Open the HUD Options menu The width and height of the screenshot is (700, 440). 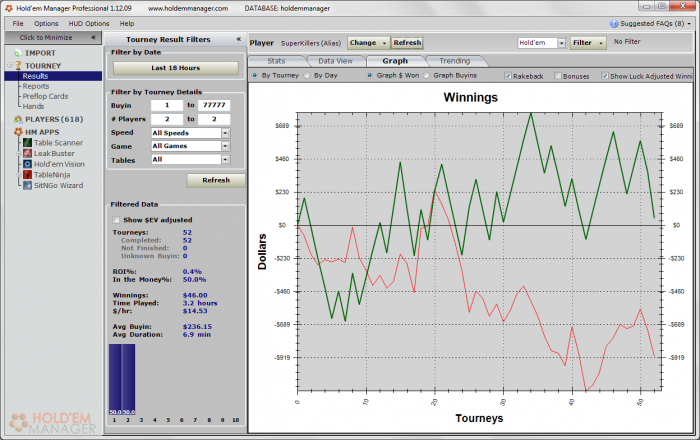pyautogui.click(x=89, y=24)
